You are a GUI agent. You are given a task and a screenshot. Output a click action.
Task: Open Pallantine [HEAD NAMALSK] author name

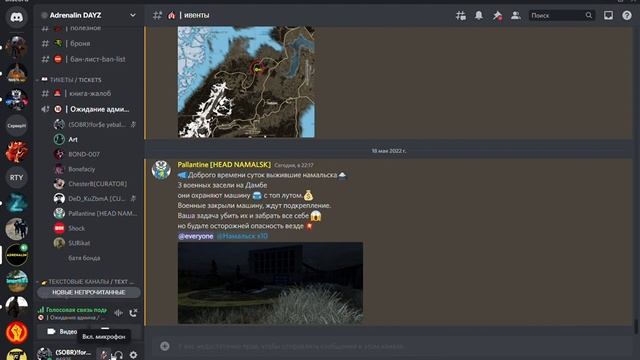pyautogui.click(x=224, y=164)
